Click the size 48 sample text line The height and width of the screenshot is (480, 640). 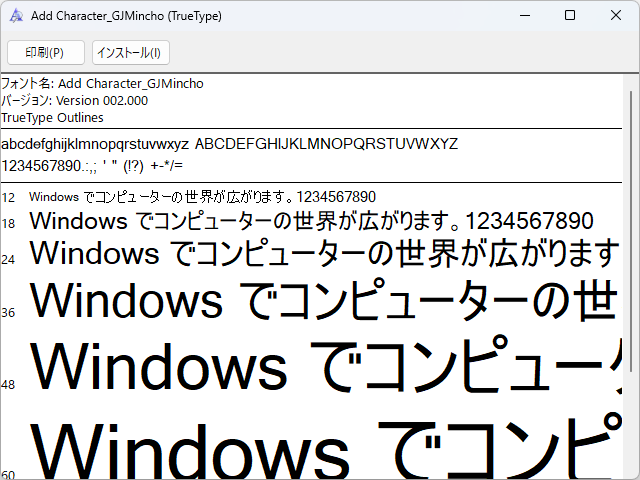point(325,366)
